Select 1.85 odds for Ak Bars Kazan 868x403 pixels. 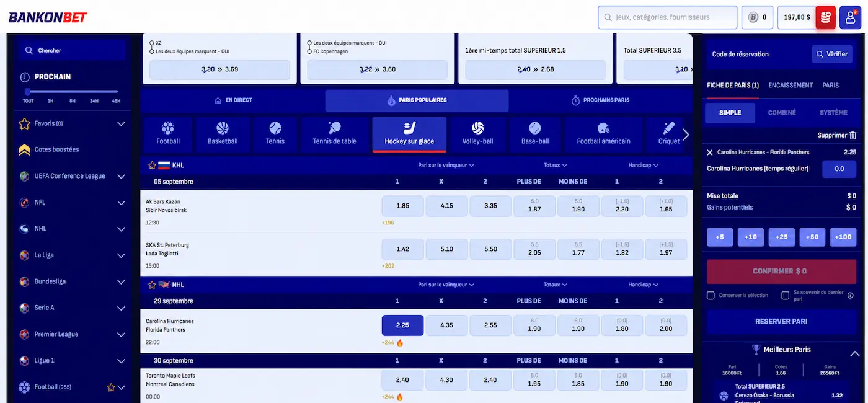(402, 206)
